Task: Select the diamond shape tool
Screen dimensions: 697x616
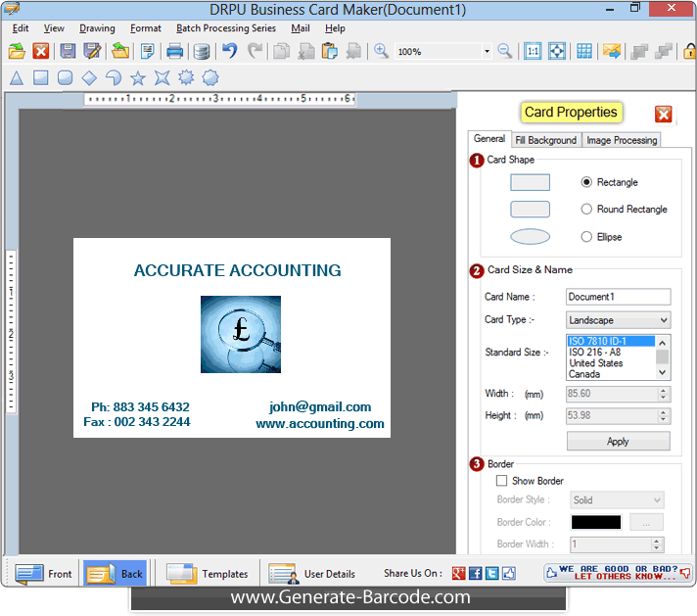Action: 89,78
